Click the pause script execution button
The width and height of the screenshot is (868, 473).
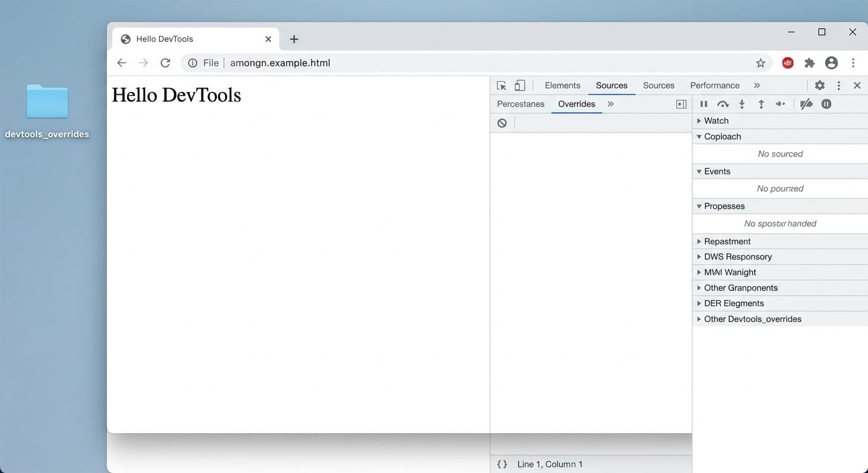tap(703, 104)
